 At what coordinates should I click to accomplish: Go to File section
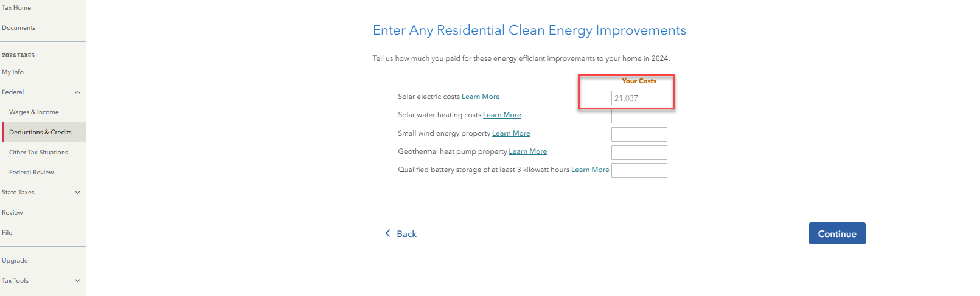coord(7,233)
